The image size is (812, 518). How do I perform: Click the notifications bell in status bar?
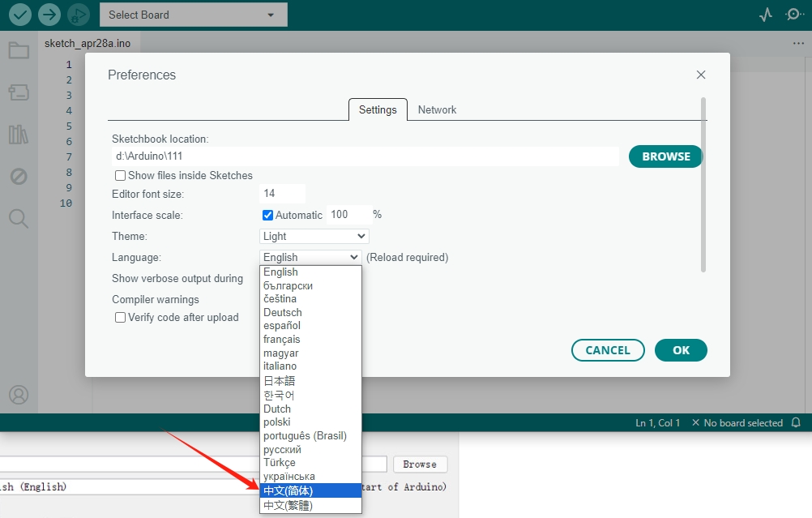click(796, 422)
